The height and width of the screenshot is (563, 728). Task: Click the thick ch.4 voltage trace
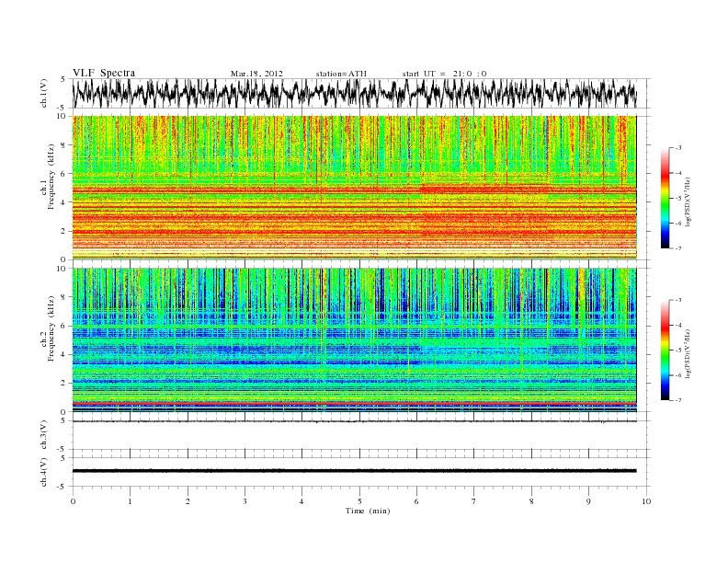pos(354,471)
